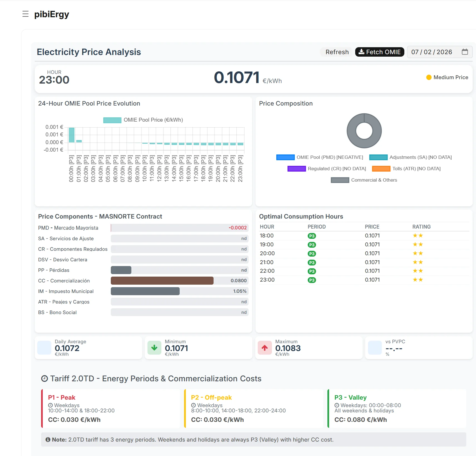Toggle Regulated (CR) legend swatch
Viewport: 476px width, 456px height.
click(296, 169)
